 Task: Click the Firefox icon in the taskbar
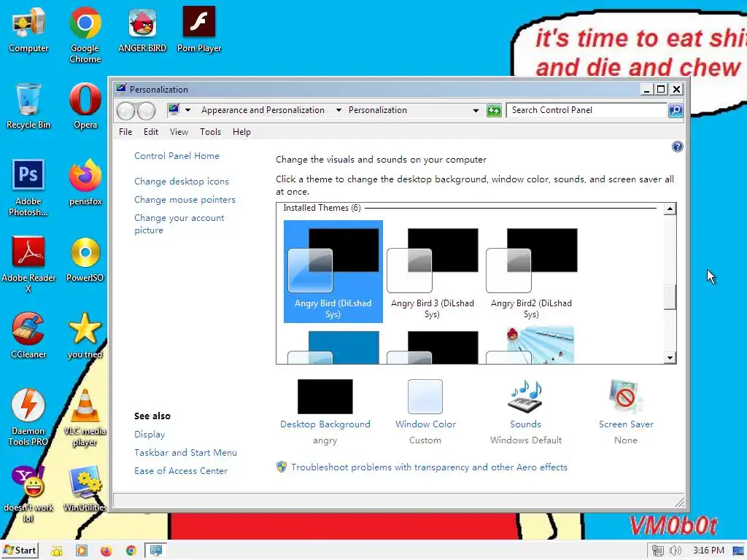pyautogui.click(x=106, y=551)
